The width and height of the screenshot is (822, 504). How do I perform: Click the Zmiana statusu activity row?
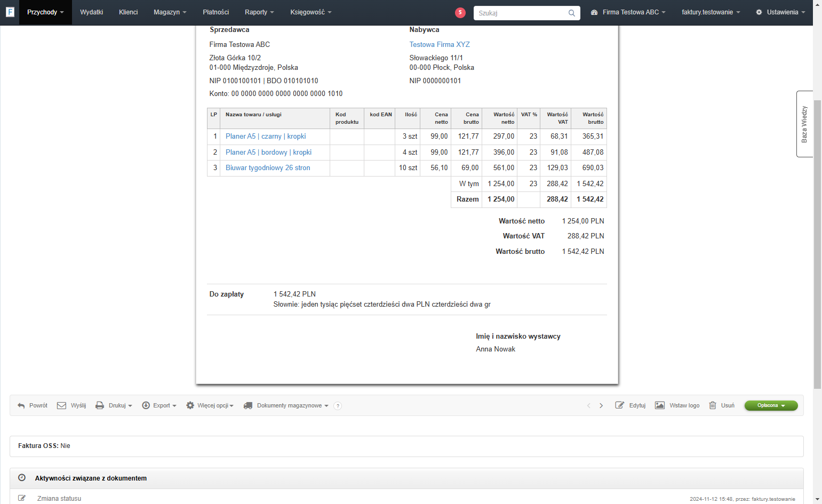coord(406,498)
